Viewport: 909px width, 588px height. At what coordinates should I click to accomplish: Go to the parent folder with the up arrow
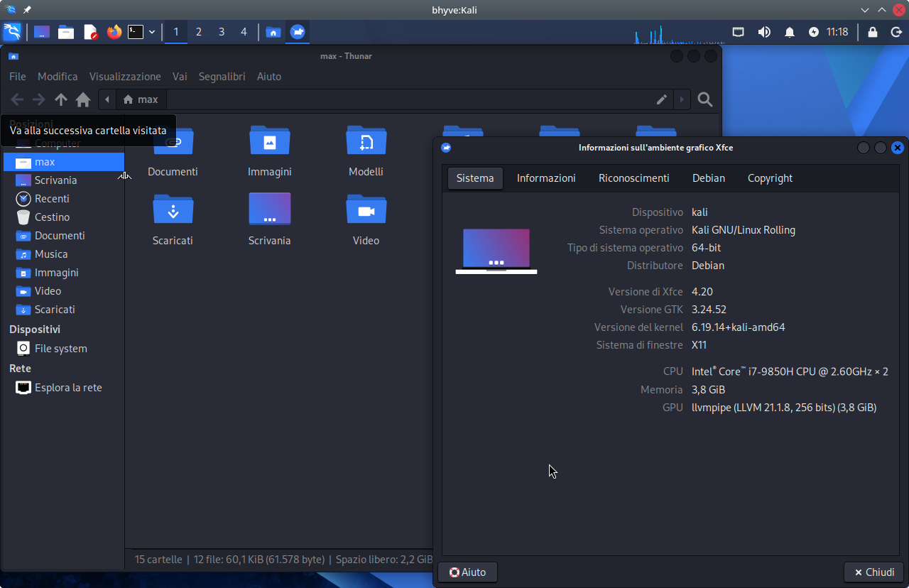point(61,99)
